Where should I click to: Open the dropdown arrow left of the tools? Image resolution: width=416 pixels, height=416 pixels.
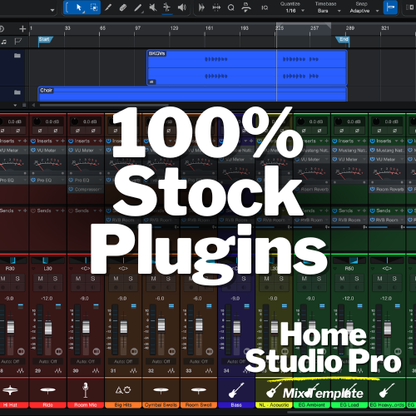52,10
